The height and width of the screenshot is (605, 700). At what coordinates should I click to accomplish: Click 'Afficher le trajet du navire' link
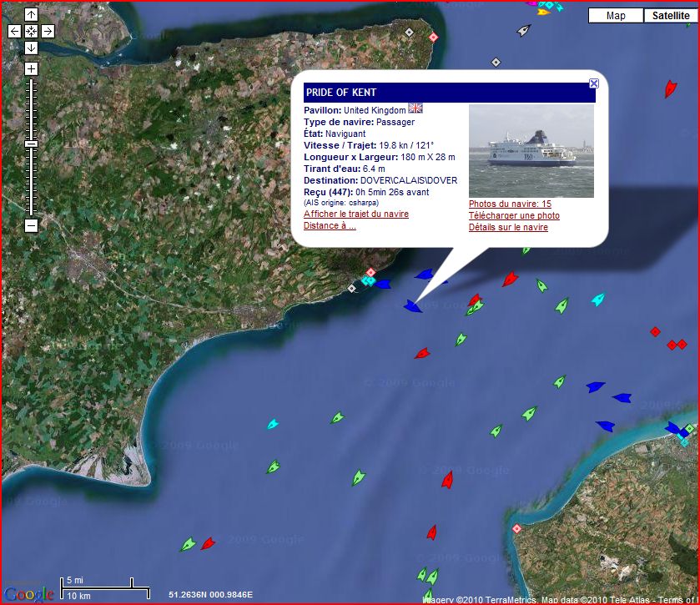tap(355, 214)
